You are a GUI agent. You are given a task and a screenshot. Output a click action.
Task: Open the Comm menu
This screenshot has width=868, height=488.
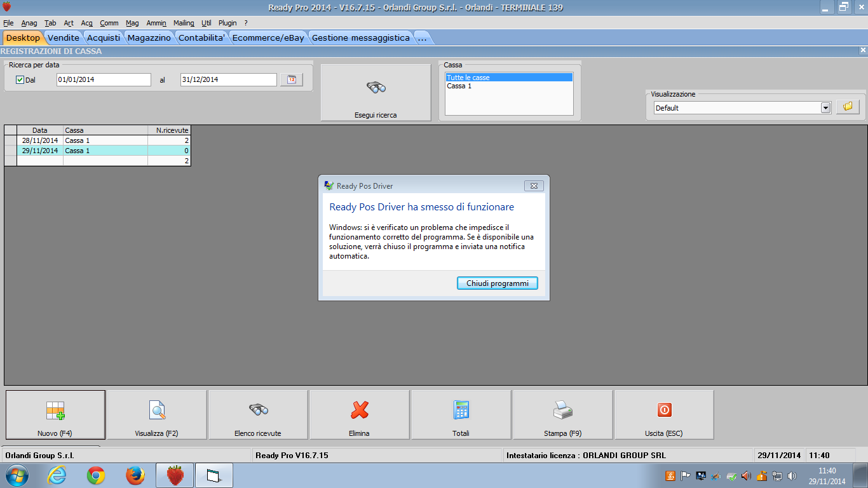coord(109,23)
